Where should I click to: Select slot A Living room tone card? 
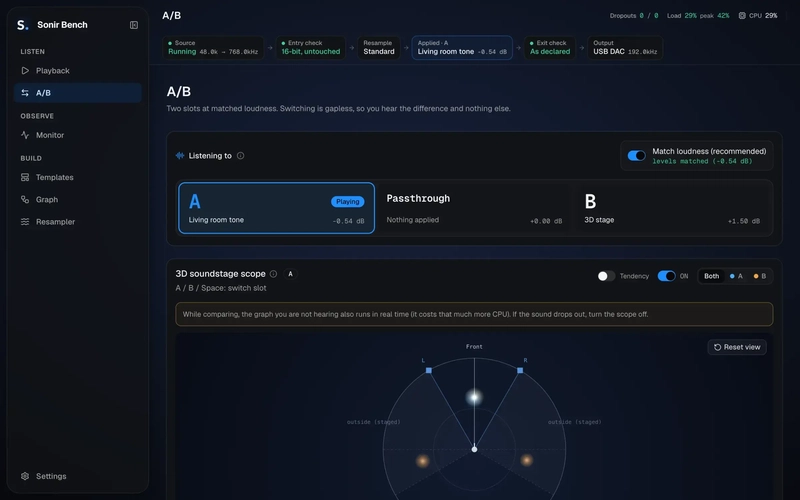coord(277,208)
